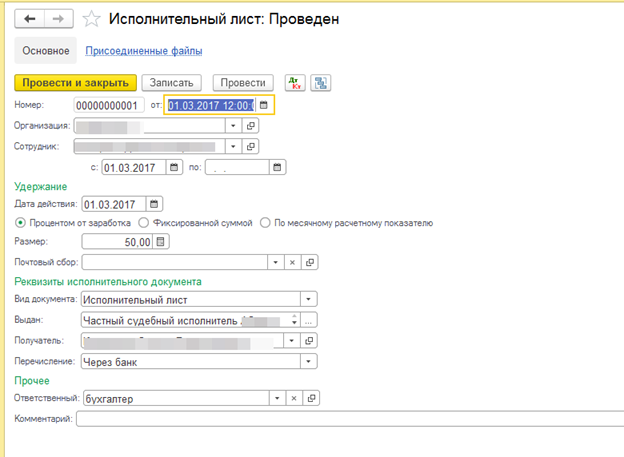Choose По месячному расчетному показателю option
624x457 pixels.
click(x=265, y=222)
